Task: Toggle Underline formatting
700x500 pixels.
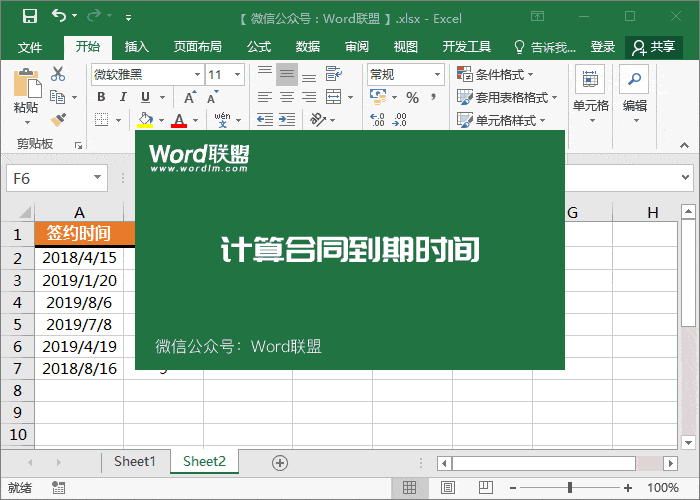Action: click(145, 97)
